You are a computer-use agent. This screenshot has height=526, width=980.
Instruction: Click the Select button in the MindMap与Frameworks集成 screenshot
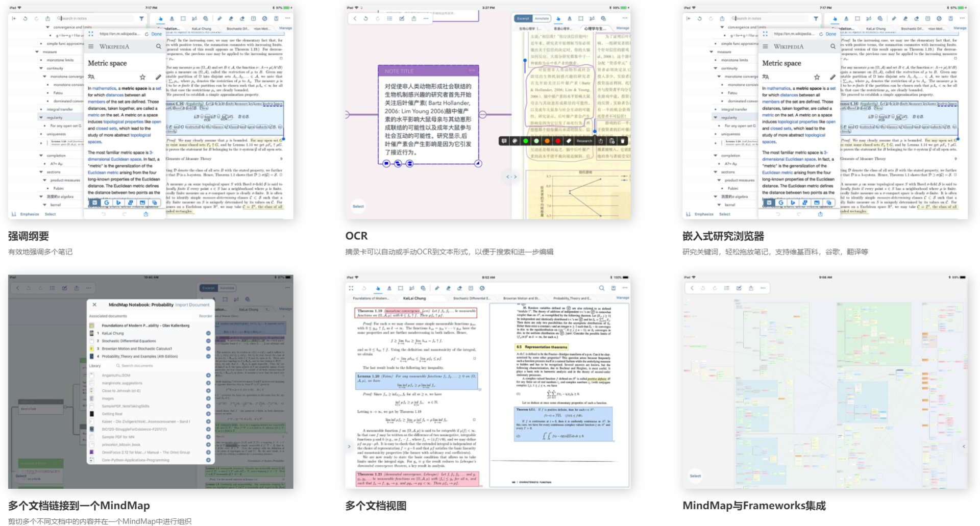695,476
